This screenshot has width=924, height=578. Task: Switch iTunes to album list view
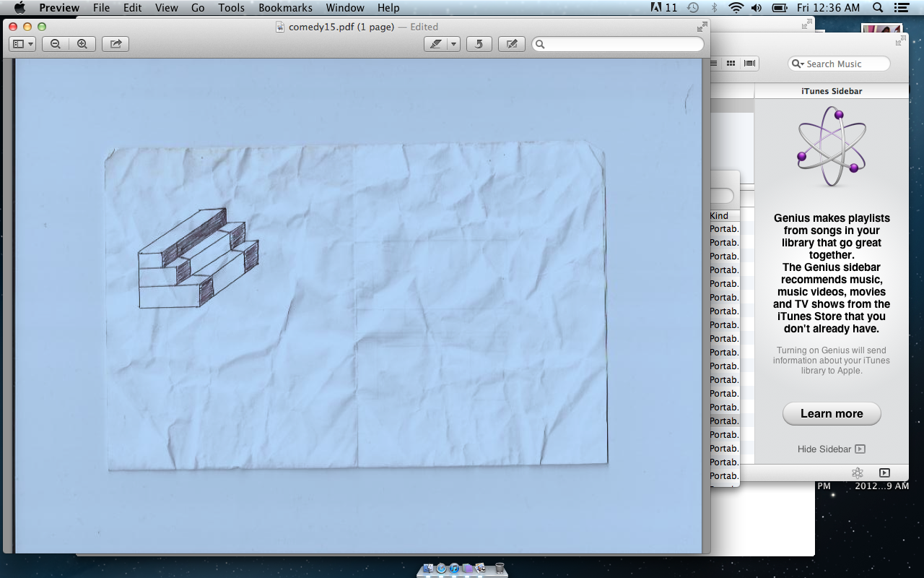pos(714,64)
